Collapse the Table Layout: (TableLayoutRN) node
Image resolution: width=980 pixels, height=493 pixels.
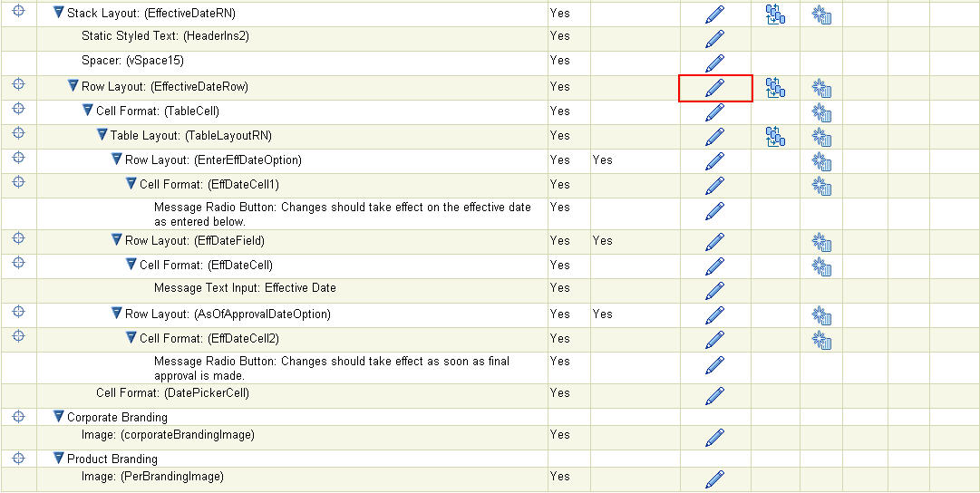102,134
